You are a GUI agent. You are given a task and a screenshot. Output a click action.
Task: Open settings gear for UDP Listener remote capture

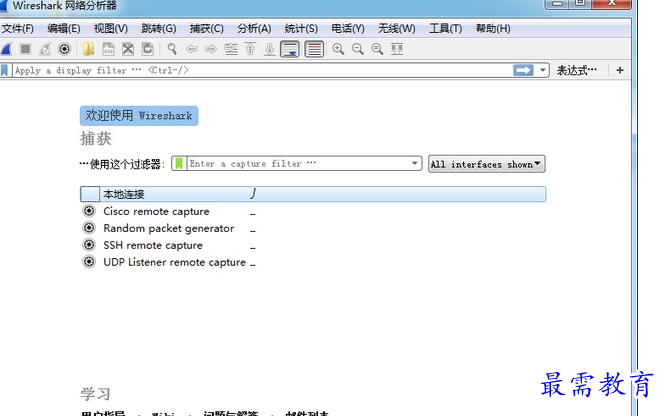[89, 262]
